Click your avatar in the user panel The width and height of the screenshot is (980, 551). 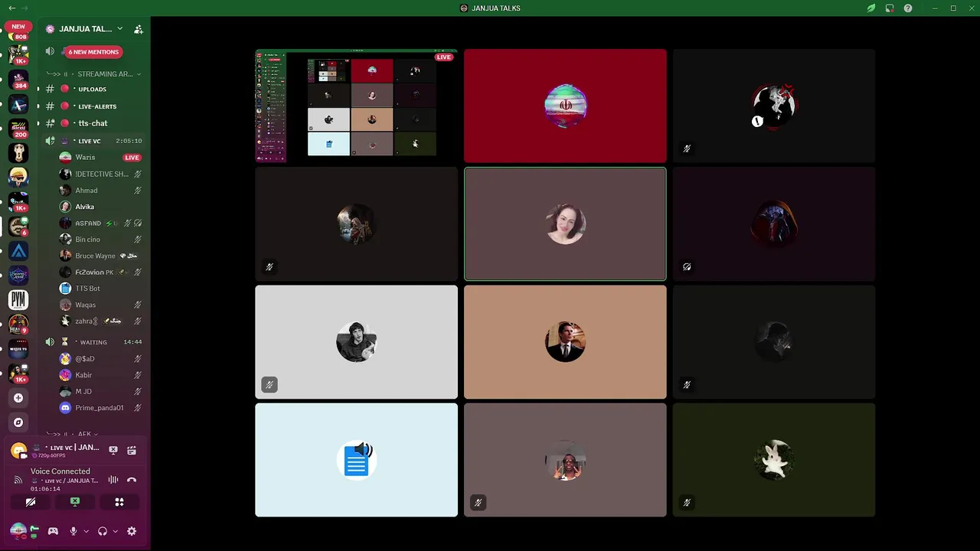tap(18, 530)
